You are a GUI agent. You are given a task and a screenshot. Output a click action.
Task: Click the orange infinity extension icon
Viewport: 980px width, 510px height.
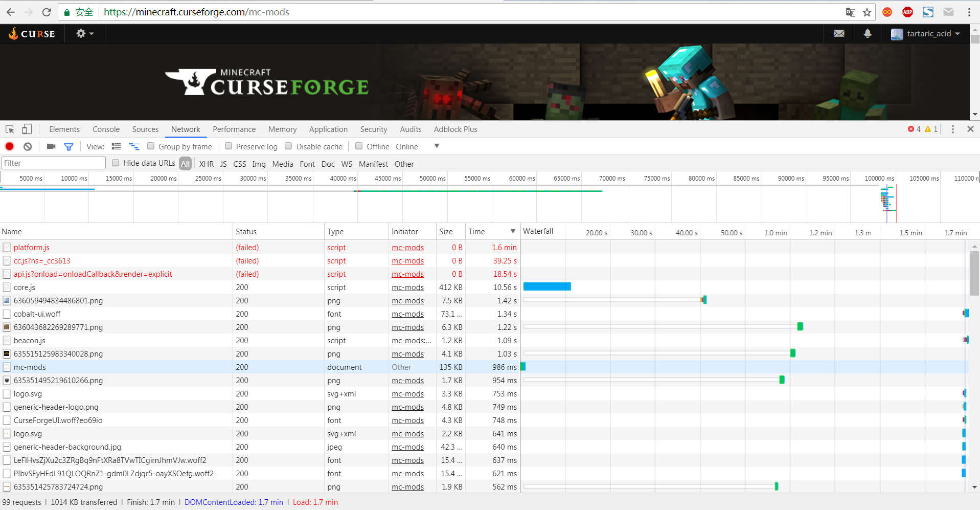click(x=887, y=12)
